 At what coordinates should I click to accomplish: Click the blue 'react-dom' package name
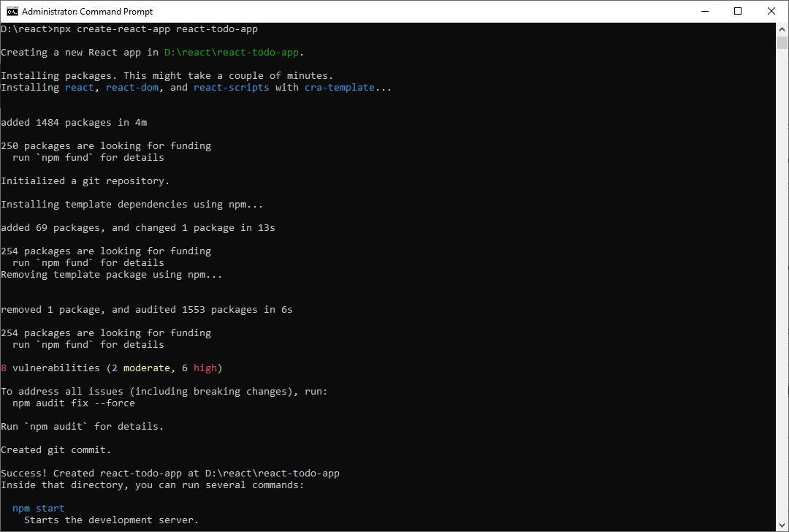coord(131,88)
